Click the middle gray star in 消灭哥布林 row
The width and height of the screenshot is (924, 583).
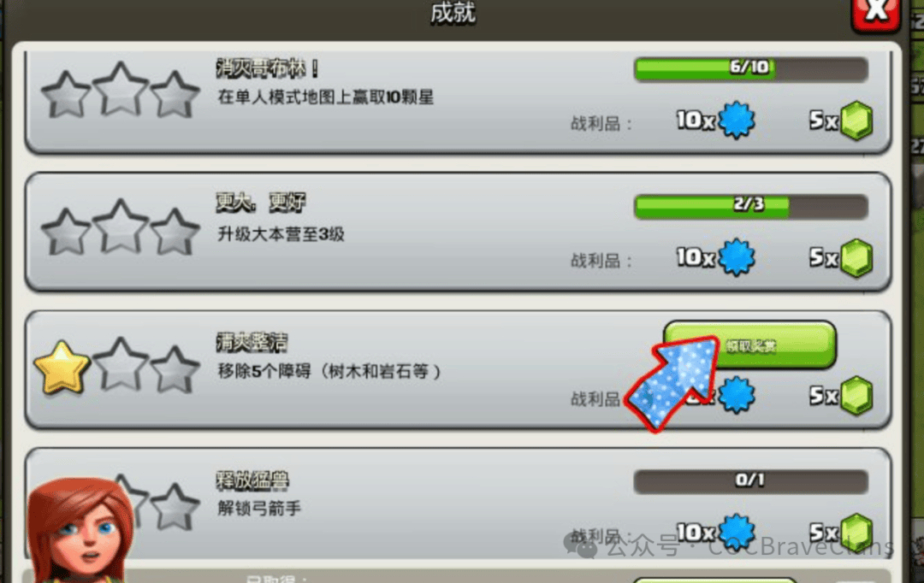121,90
